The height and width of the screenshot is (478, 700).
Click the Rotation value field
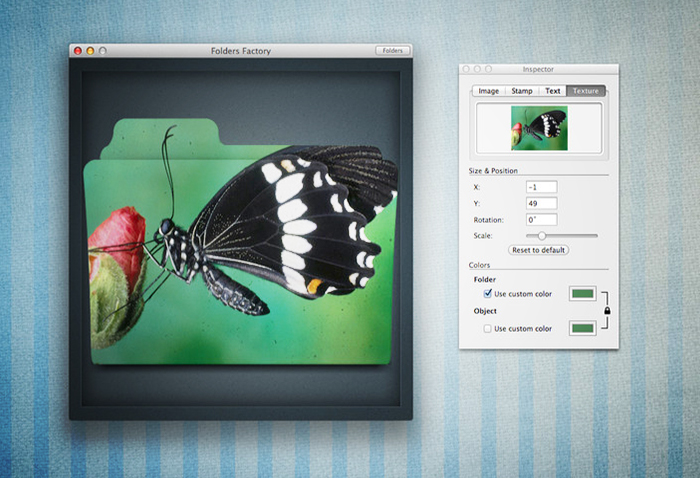(x=542, y=220)
